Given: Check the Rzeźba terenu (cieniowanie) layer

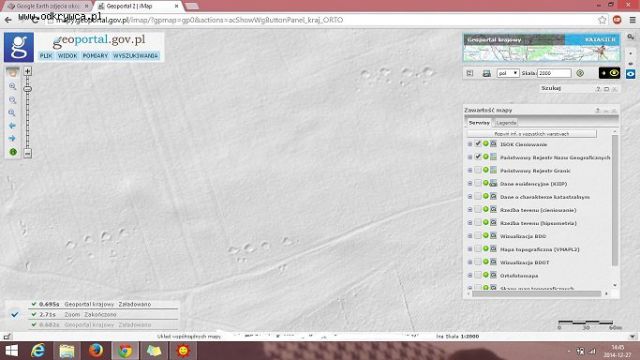Looking at the screenshot, I should tap(478, 210).
